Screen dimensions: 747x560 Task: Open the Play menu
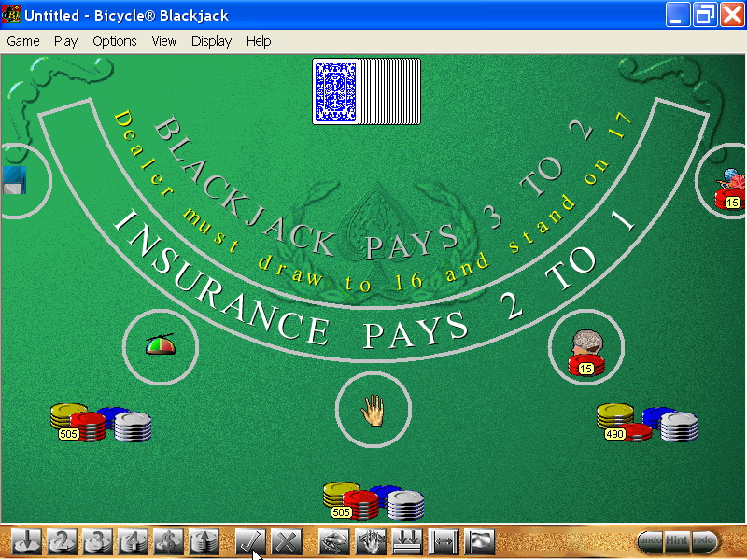coord(65,41)
